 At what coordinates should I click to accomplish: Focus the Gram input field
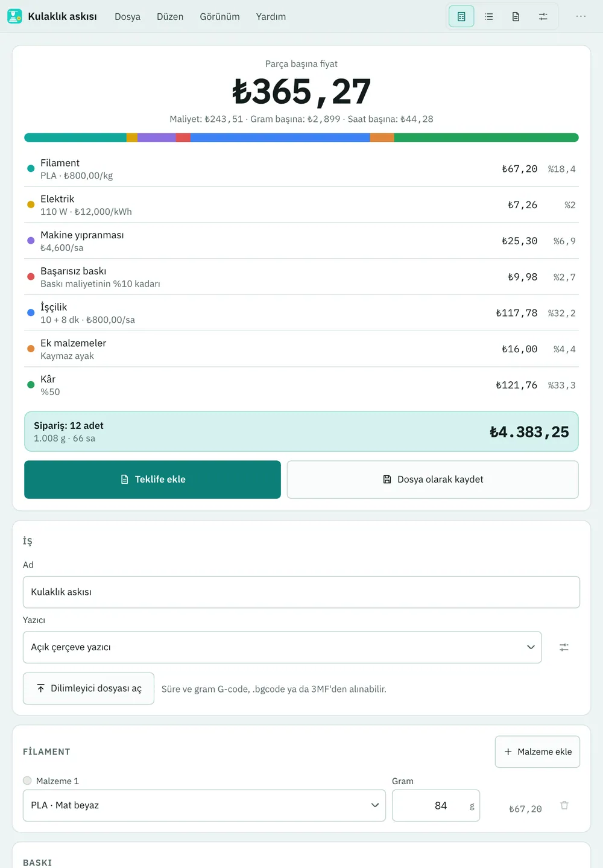tap(436, 805)
